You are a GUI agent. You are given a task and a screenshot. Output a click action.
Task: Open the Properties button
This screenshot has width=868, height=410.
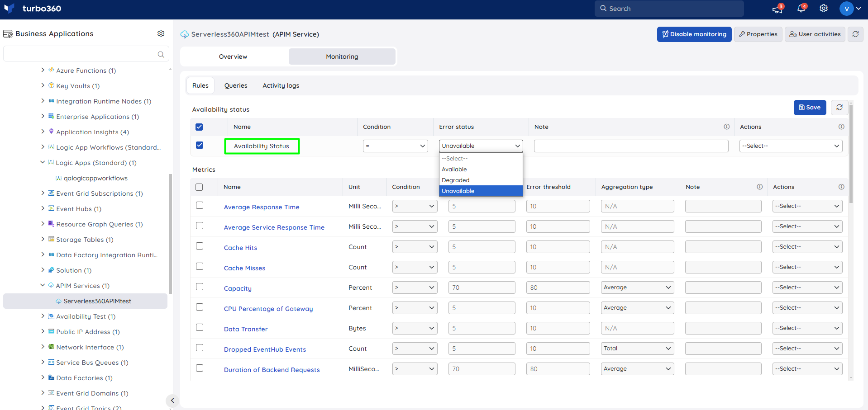pos(758,34)
